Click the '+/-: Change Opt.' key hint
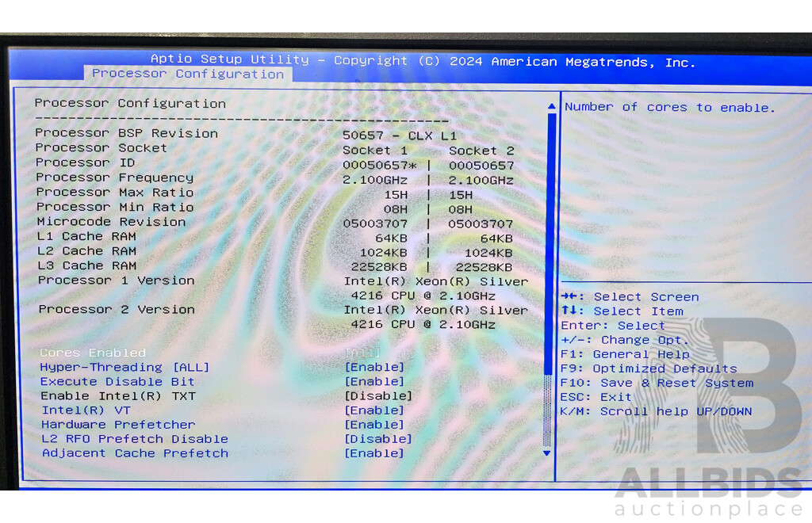The image size is (812, 523). [625, 340]
